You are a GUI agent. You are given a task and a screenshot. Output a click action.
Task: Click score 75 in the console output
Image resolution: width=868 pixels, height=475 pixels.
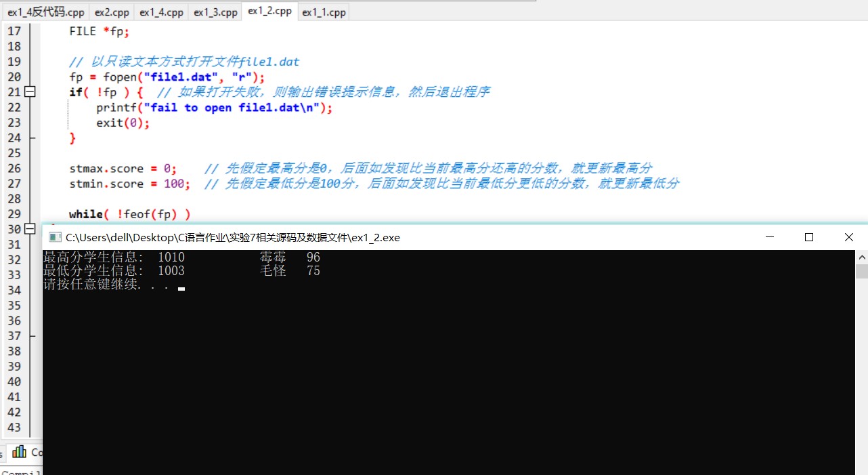(x=313, y=271)
